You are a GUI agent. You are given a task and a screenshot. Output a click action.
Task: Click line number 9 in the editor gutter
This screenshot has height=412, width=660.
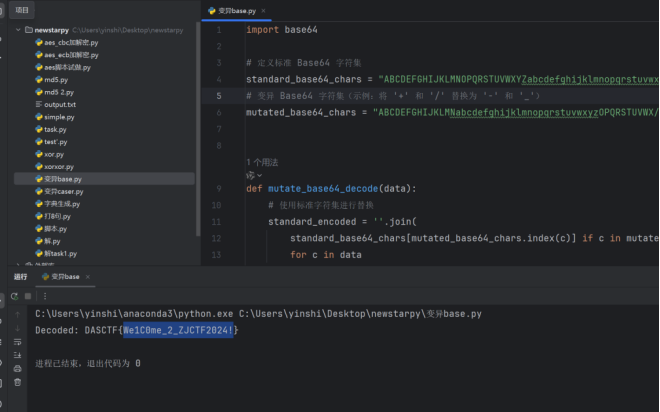tap(218, 189)
